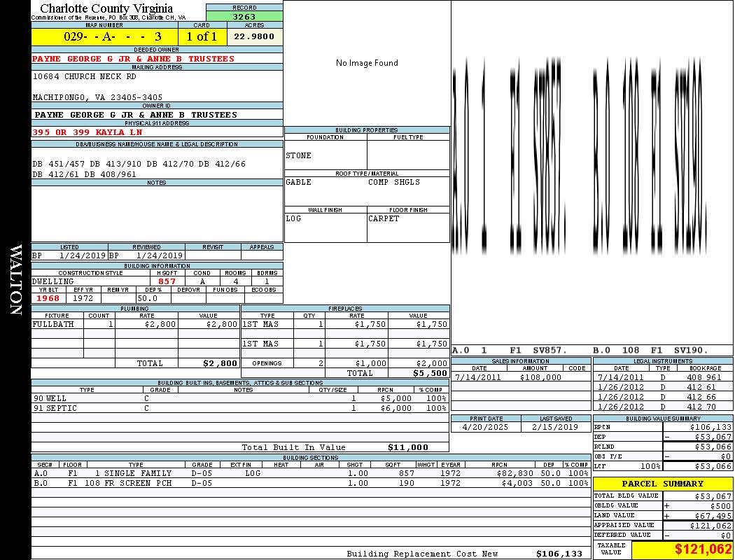The image size is (735, 560).
Task: Select sketch label A.0 1 F1 SV857
Action: click(510, 351)
